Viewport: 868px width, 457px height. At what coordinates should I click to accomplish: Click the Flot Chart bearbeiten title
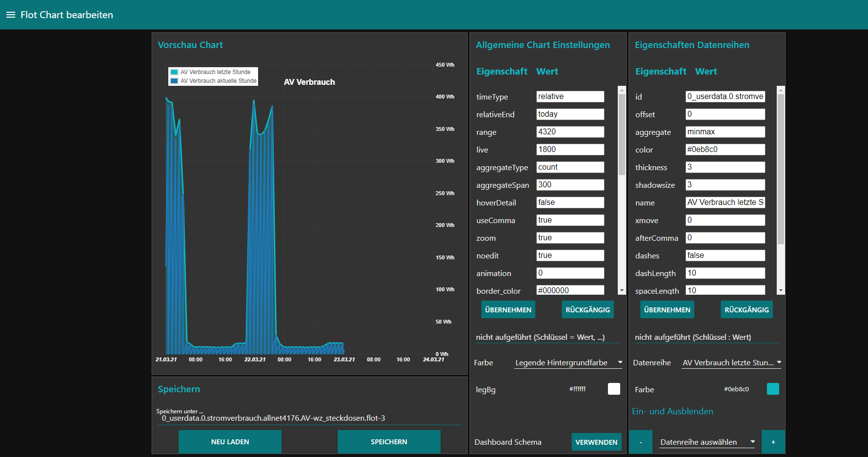pos(67,15)
